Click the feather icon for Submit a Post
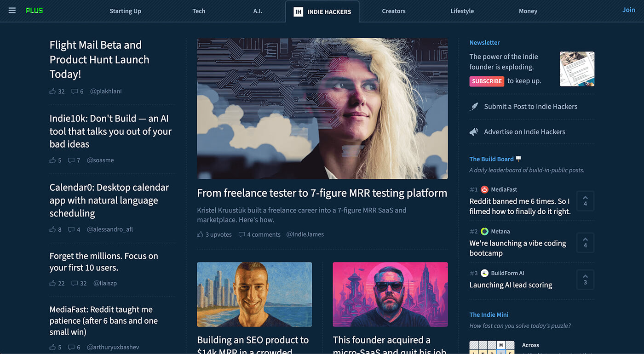 click(x=474, y=107)
